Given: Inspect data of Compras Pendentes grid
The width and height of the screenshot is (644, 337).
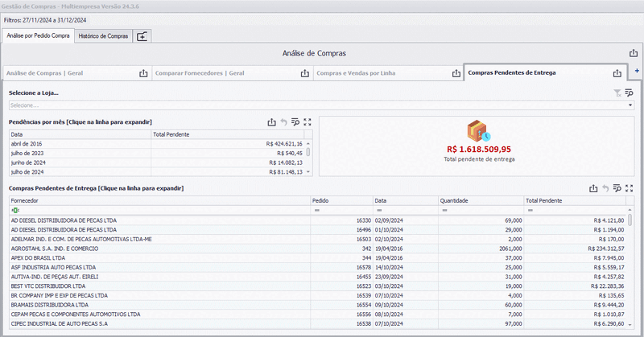Looking at the screenshot, I should 617,188.
